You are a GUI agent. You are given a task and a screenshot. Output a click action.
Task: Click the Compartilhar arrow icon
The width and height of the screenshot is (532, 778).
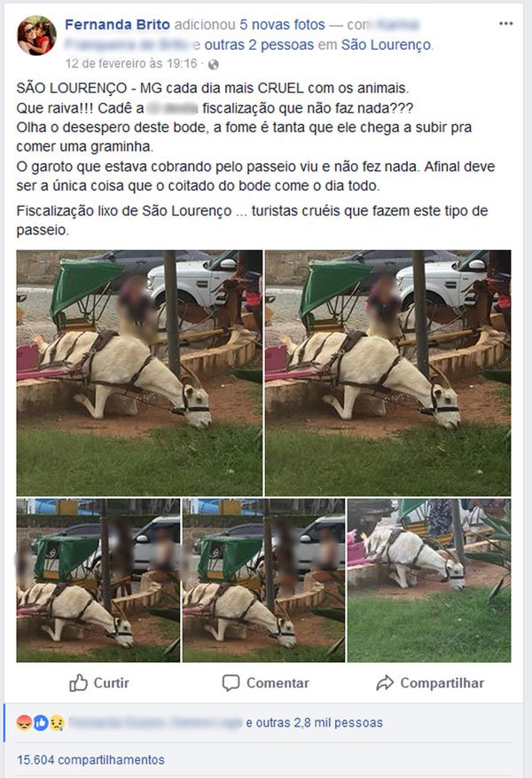pyautogui.click(x=385, y=683)
